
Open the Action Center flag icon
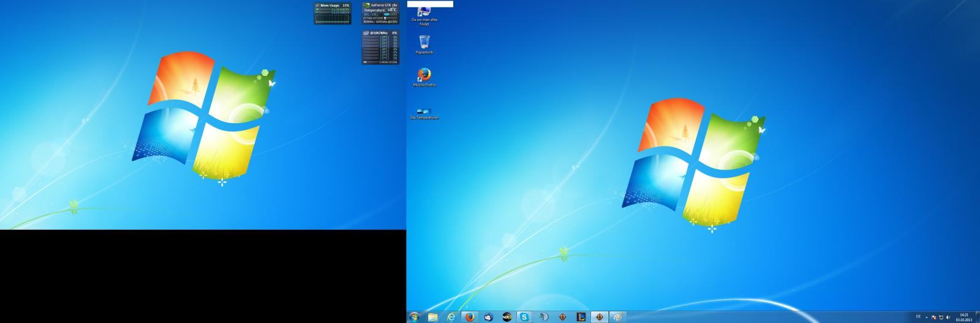click(x=933, y=317)
